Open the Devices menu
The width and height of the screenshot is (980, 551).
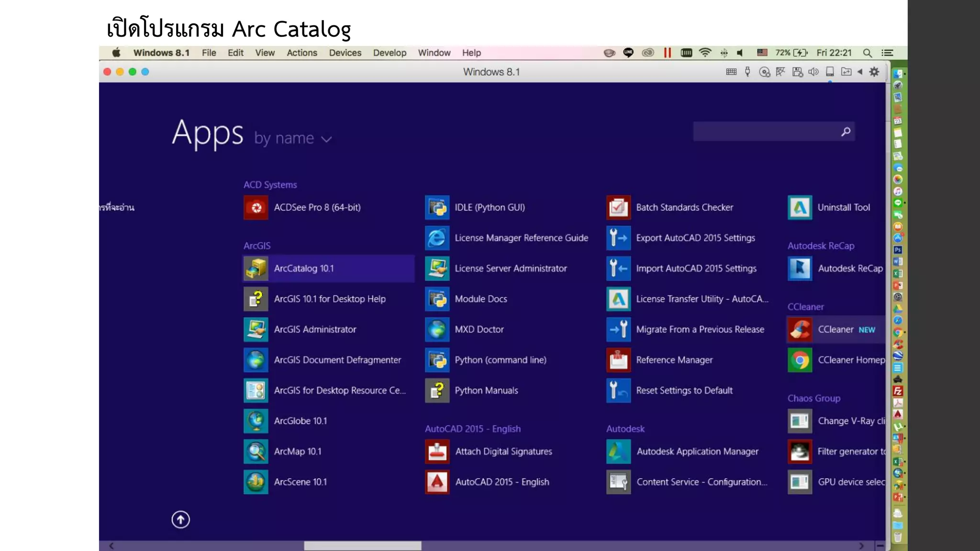pyautogui.click(x=345, y=53)
